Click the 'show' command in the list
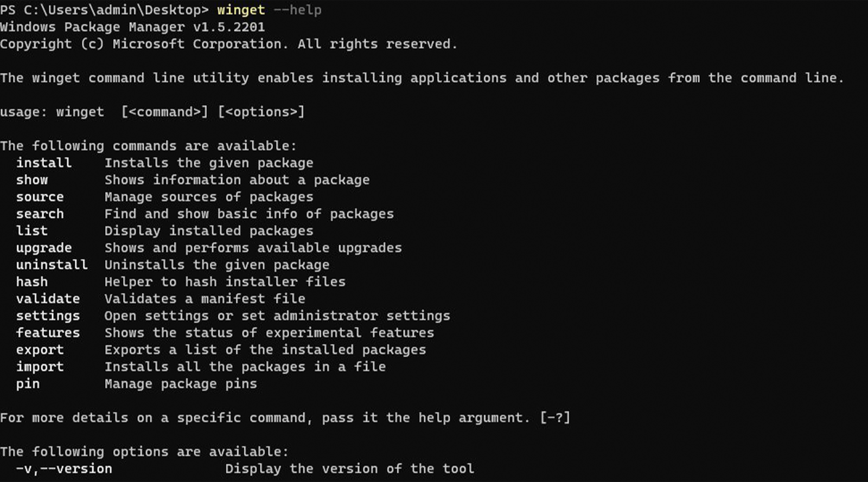The image size is (868, 482). click(32, 180)
